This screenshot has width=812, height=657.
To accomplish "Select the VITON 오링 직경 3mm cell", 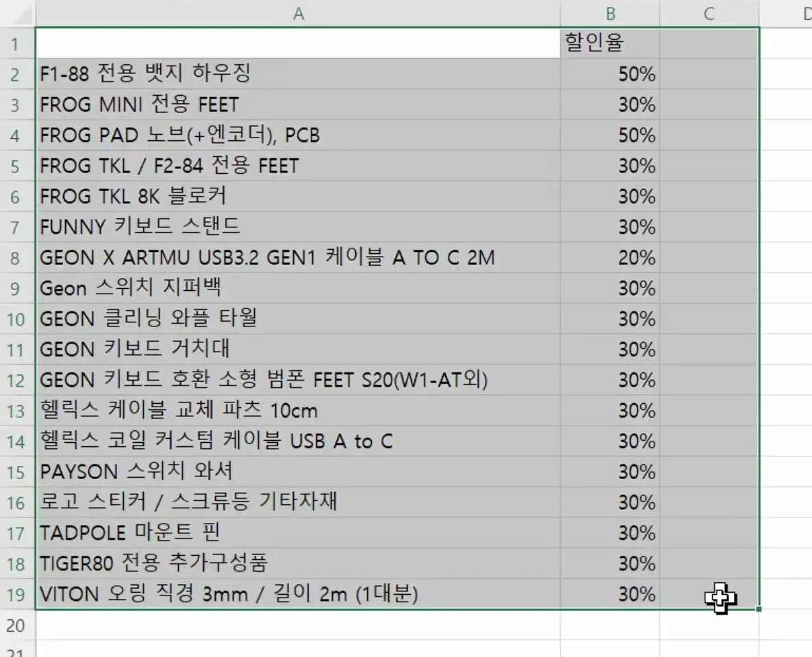I will 298,594.
